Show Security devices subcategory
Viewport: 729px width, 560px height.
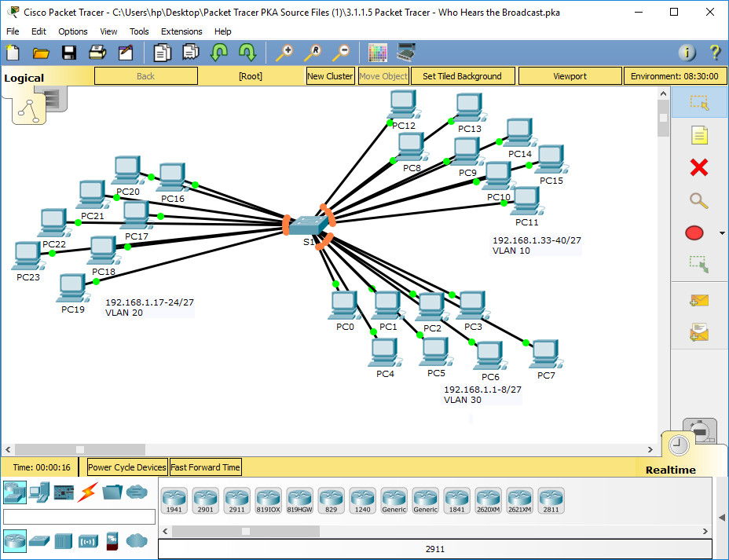click(x=112, y=541)
